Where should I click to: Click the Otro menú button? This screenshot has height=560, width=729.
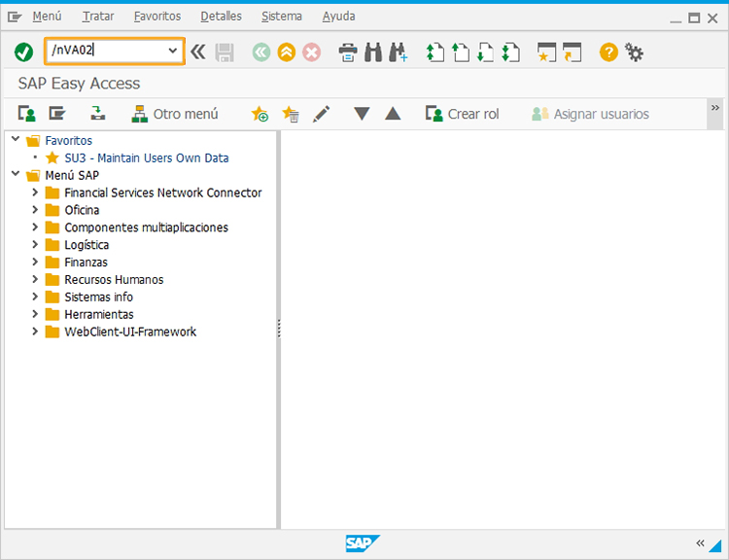point(175,114)
